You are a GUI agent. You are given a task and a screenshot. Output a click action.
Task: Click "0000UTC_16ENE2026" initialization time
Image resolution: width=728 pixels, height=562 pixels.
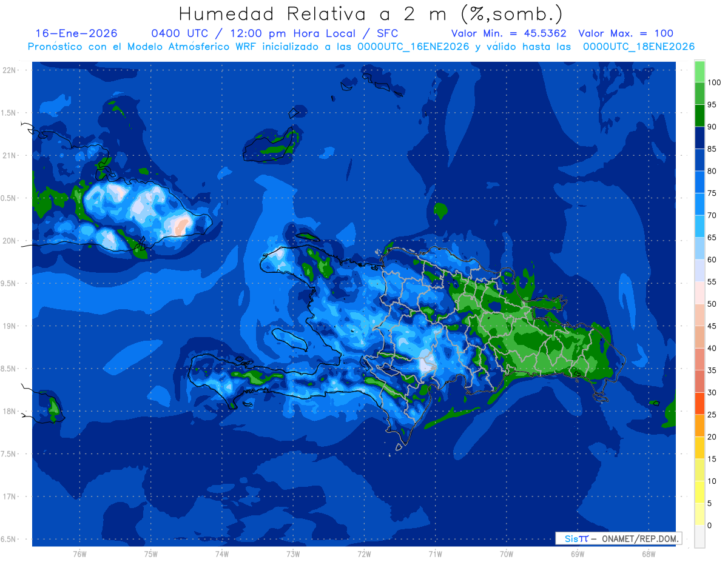click(x=413, y=47)
